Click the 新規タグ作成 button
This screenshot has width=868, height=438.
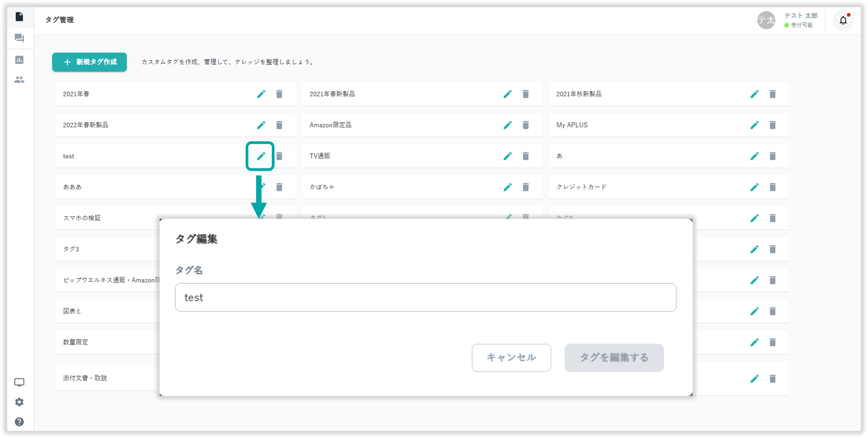click(89, 62)
